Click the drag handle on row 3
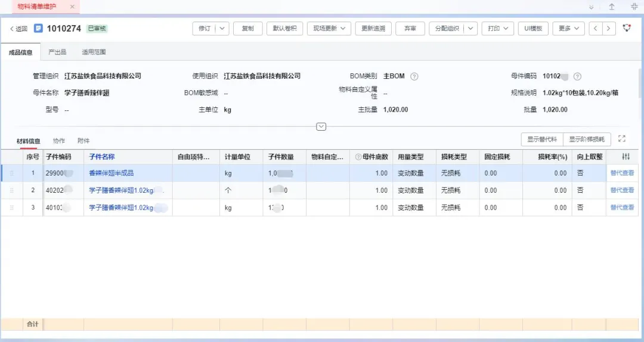The image size is (644, 342). [x=11, y=208]
